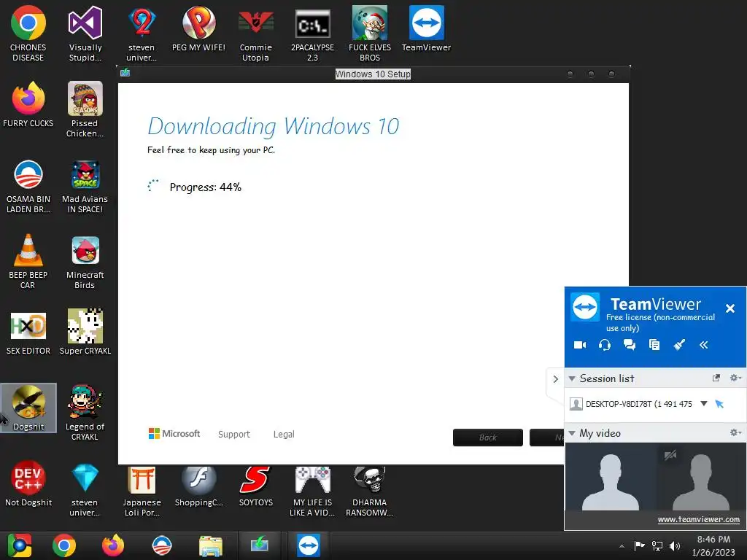Open the DHARMA RANSOMW skull icon
Viewport: 747px width, 560px height.
pos(370,491)
